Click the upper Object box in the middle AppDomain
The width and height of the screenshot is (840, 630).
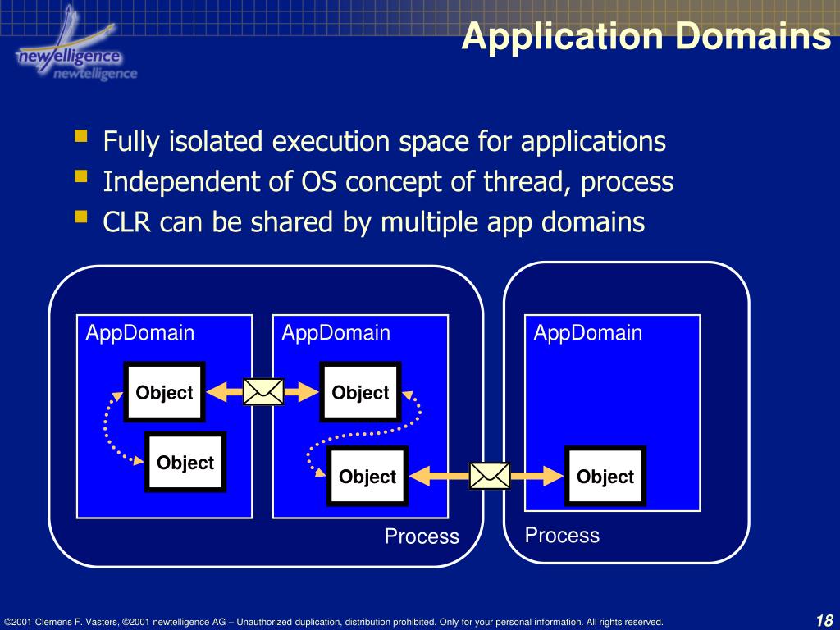(361, 392)
